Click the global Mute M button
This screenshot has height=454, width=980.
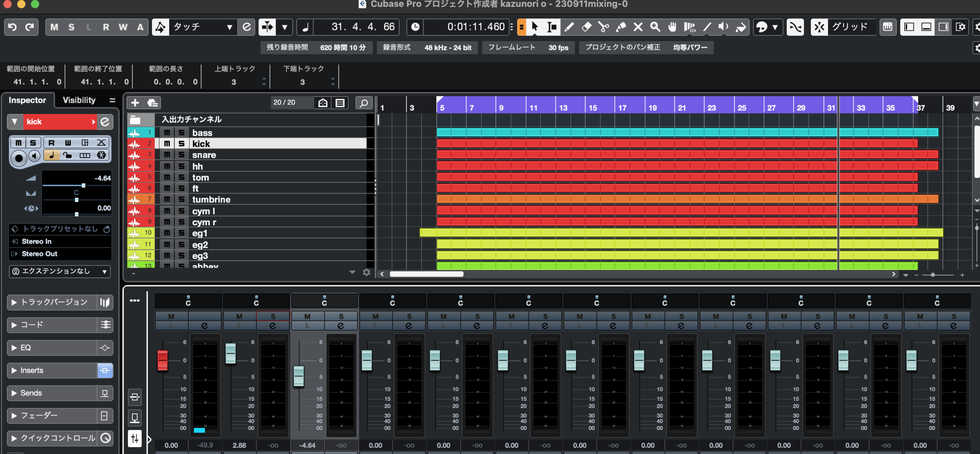coord(54,27)
